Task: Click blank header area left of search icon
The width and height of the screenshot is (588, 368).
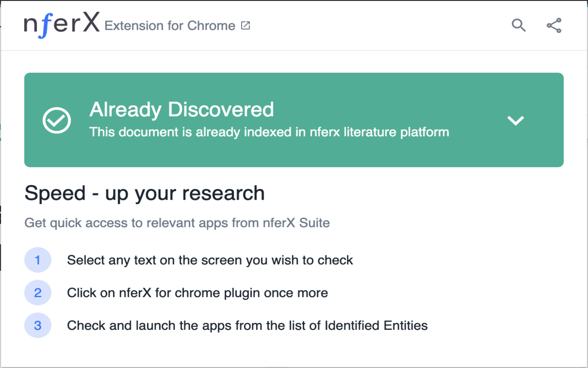Action: pyautogui.click(x=390, y=25)
